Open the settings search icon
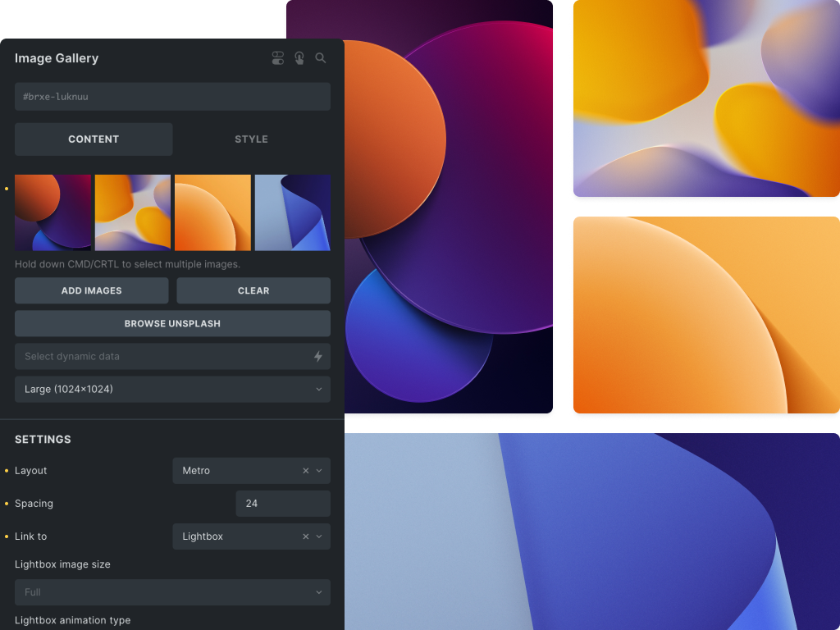840x630 pixels. point(320,57)
